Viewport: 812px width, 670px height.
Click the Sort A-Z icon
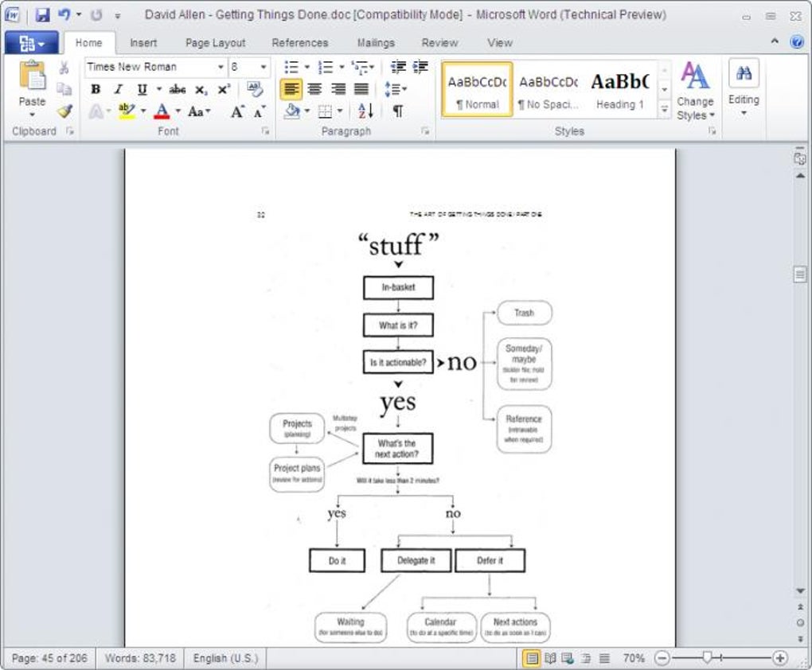(365, 111)
